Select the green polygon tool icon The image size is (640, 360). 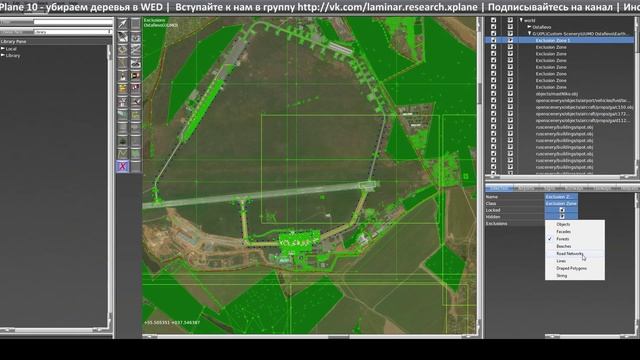click(x=136, y=153)
